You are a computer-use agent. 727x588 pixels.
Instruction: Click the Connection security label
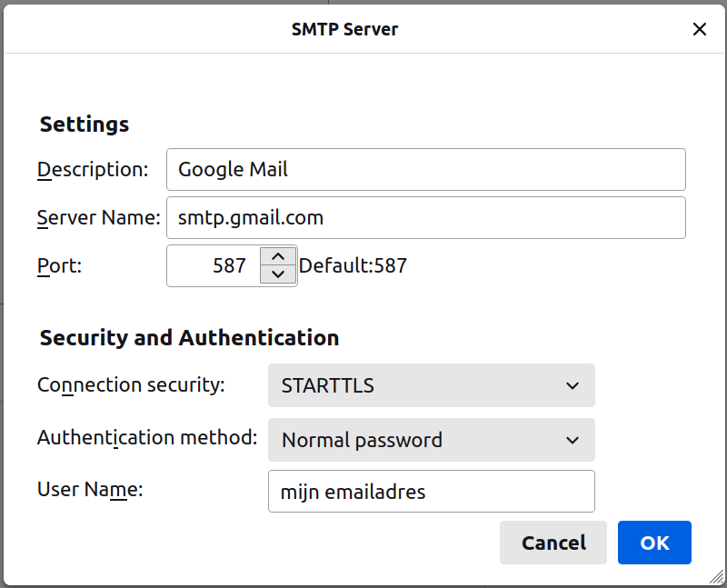(x=131, y=385)
